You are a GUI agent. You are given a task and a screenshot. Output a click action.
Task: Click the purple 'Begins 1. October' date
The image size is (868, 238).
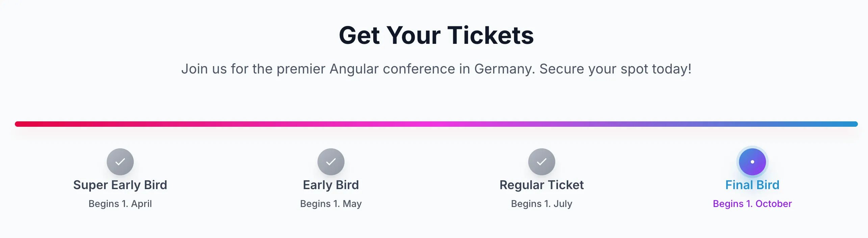pyautogui.click(x=752, y=204)
